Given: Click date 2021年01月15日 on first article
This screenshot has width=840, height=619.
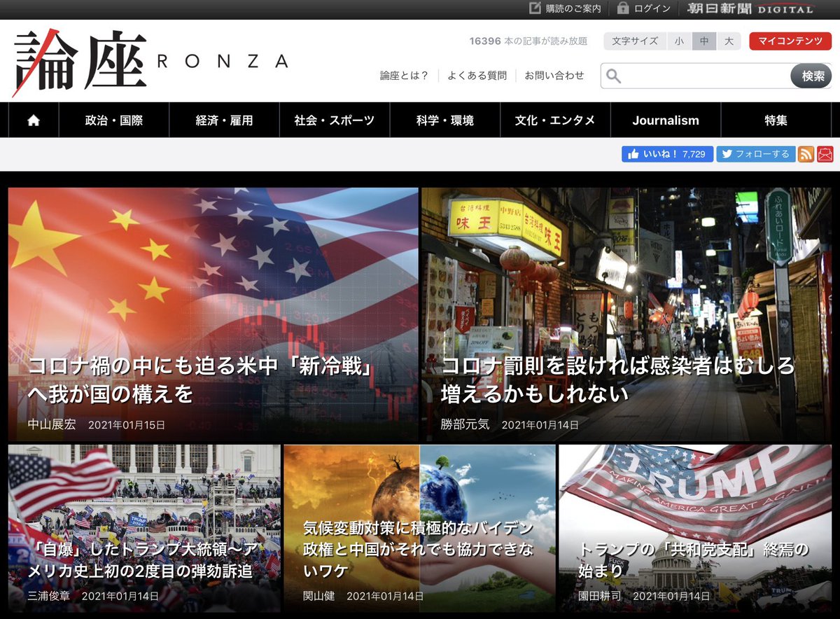Looking at the screenshot, I should point(127,424).
